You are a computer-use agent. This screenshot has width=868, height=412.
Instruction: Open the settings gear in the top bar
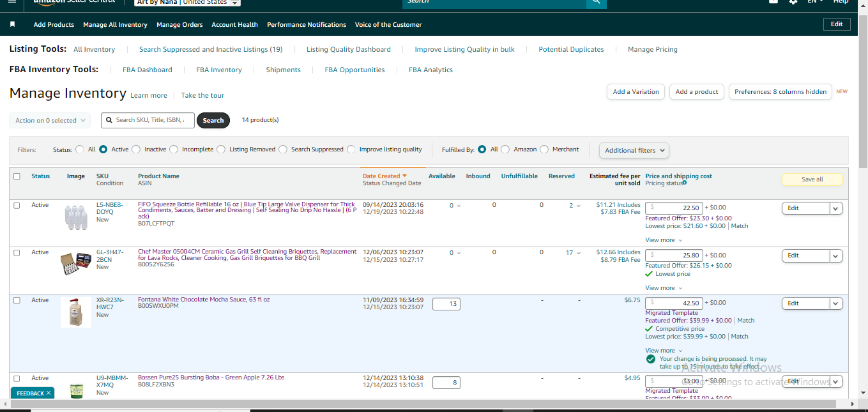coord(793,2)
